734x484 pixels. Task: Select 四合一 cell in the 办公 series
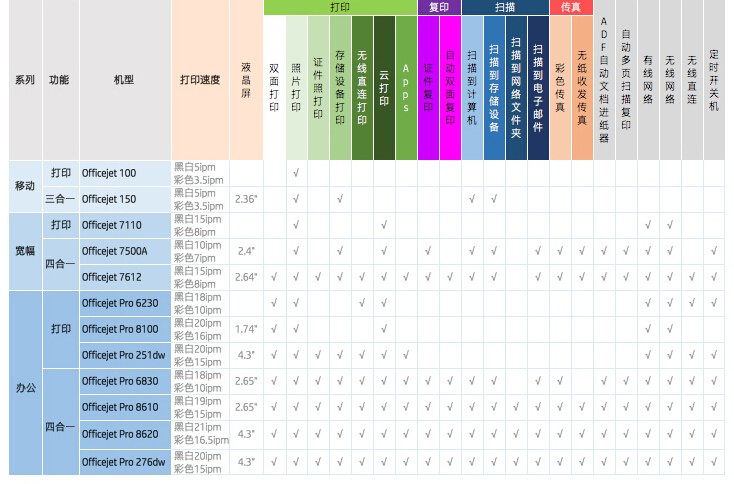click(60, 422)
